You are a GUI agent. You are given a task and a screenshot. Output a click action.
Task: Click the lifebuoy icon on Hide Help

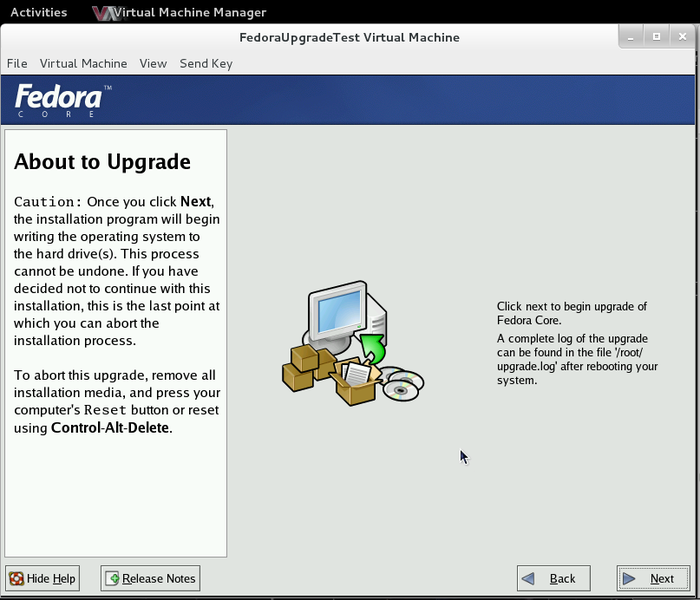[x=17, y=578]
